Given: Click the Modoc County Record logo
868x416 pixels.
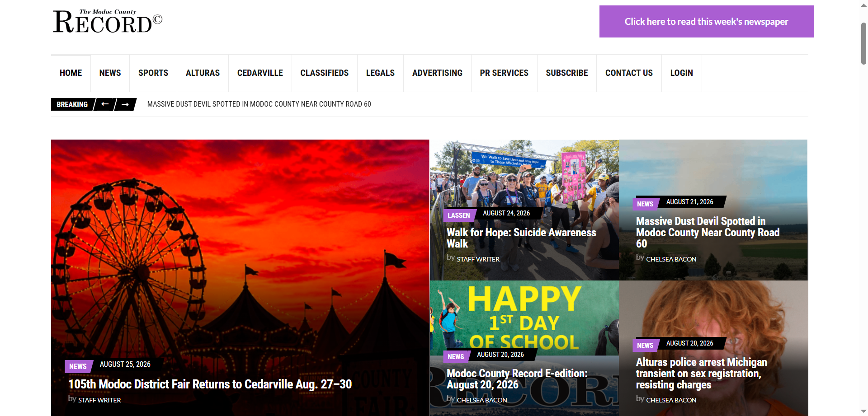Looking at the screenshot, I should [108, 21].
